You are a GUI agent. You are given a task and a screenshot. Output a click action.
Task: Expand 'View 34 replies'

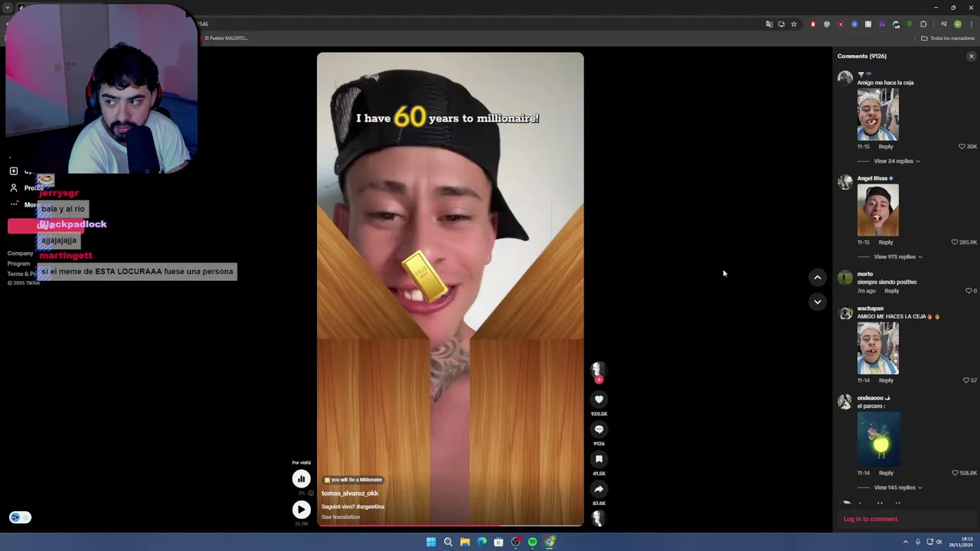(x=897, y=161)
